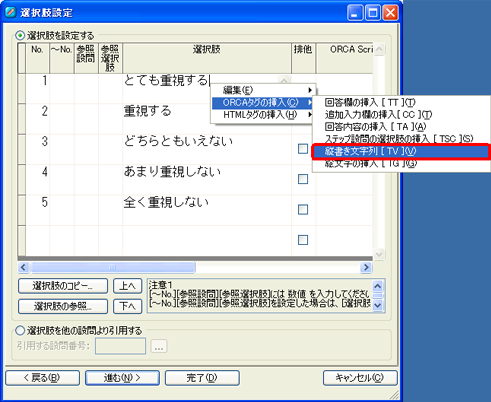Viewport: 491px width, 402px height.
Task: Click the grid's vertical scrollbar down arrow
Action: tap(379, 255)
